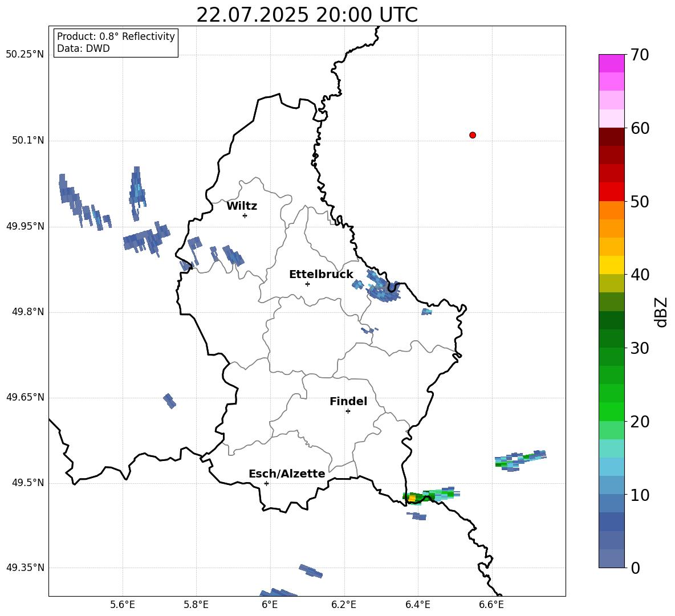Click the 6.4°E longitude label
Viewport: 675px width, 616px height.
point(417,605)
